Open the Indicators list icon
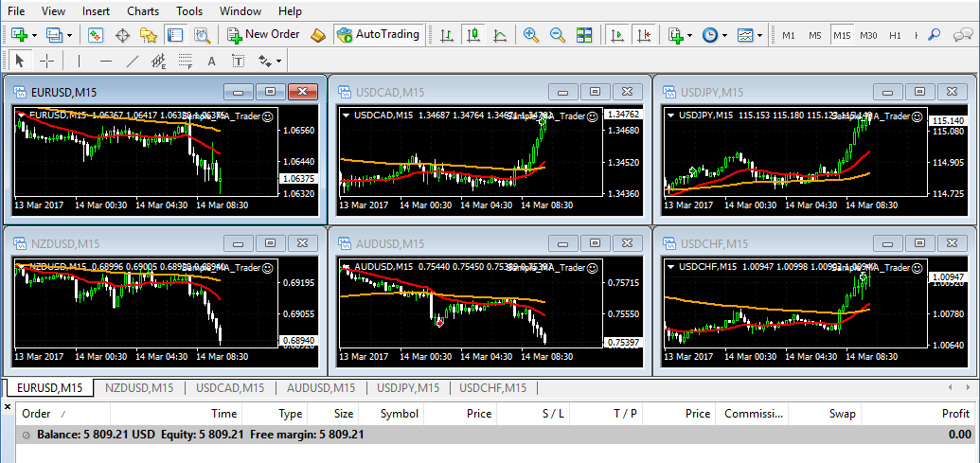Viewport: 980px width, 463px height. coord(675,35)
